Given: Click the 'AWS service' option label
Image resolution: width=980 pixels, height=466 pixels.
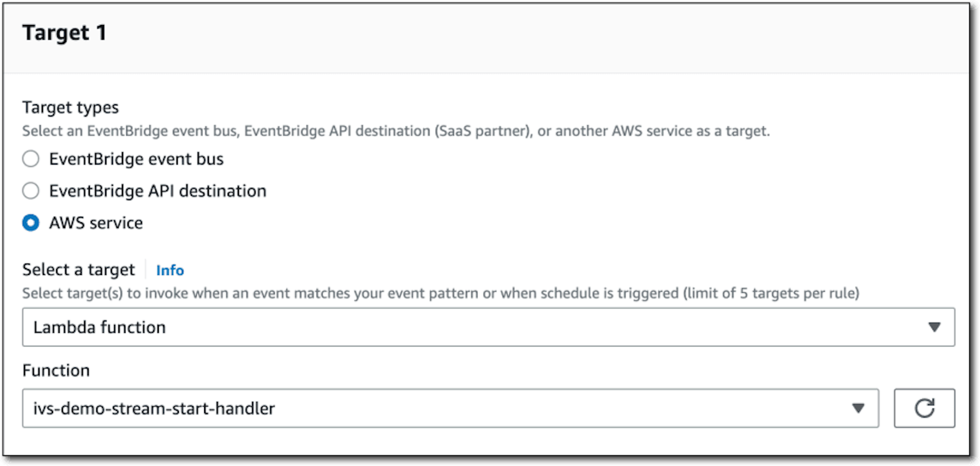Looking at the screenshot, I should tap(96, 223).
